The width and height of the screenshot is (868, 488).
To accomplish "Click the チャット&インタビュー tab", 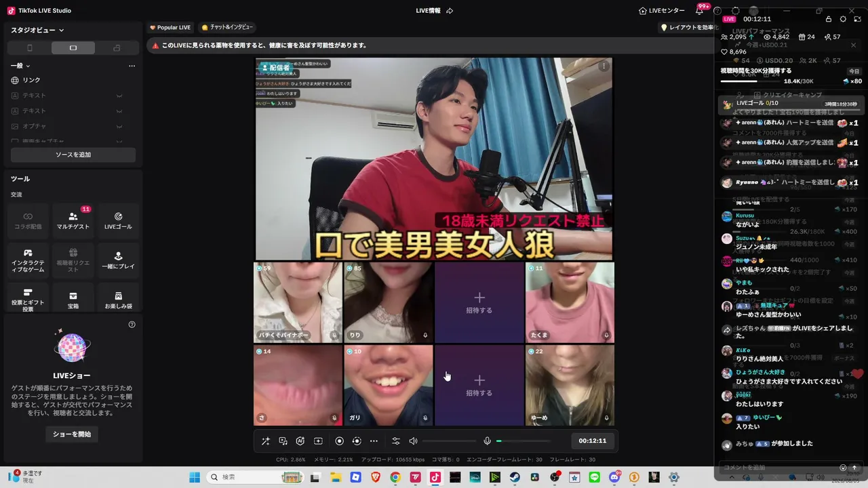I will (x=227, y=28).
